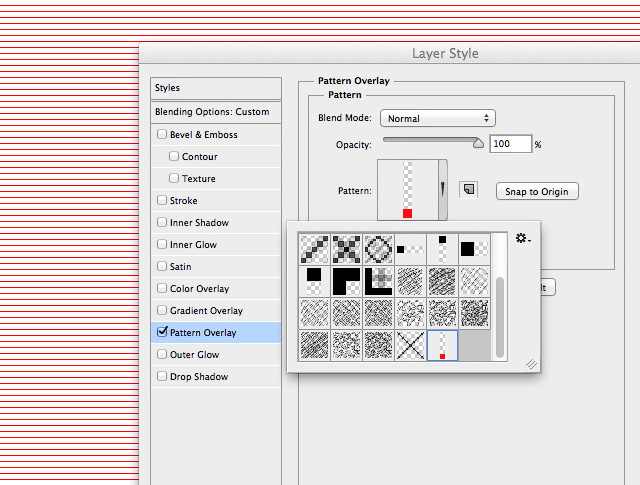This screenshot has width=640, height=485.
Task: Select the thick black corner pattern
Action: pyautogui.click(x=346, y=281)
